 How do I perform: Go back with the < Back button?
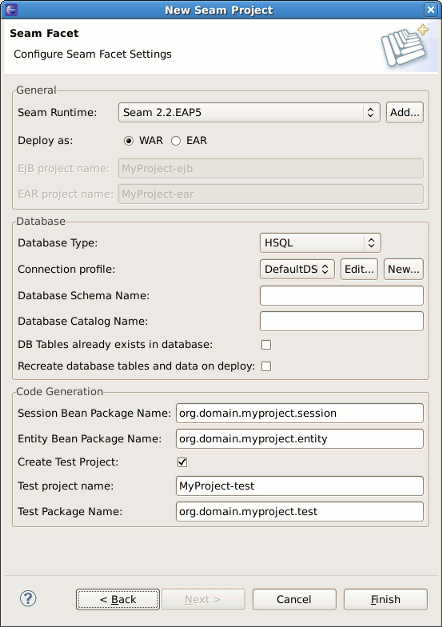click(118, 599)
